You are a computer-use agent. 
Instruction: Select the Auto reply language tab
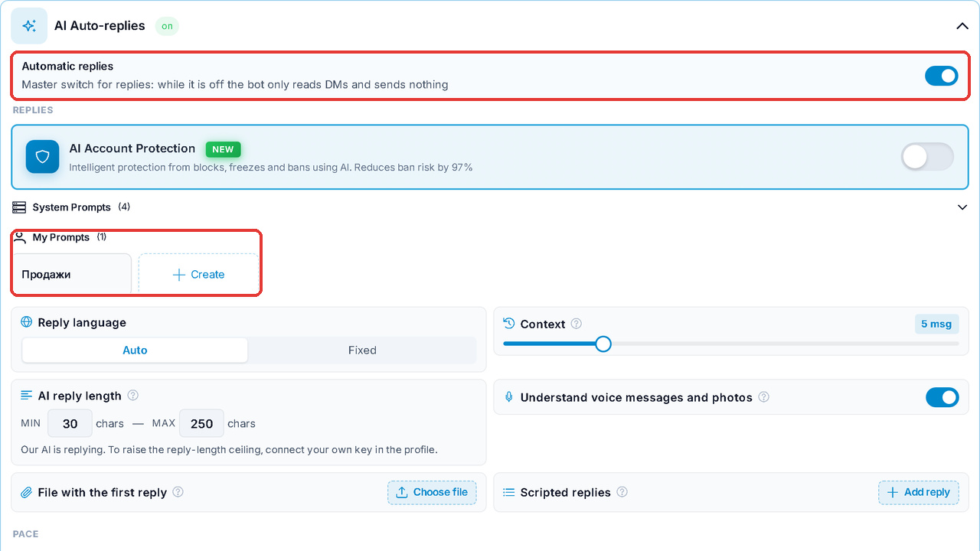point(135,350)
